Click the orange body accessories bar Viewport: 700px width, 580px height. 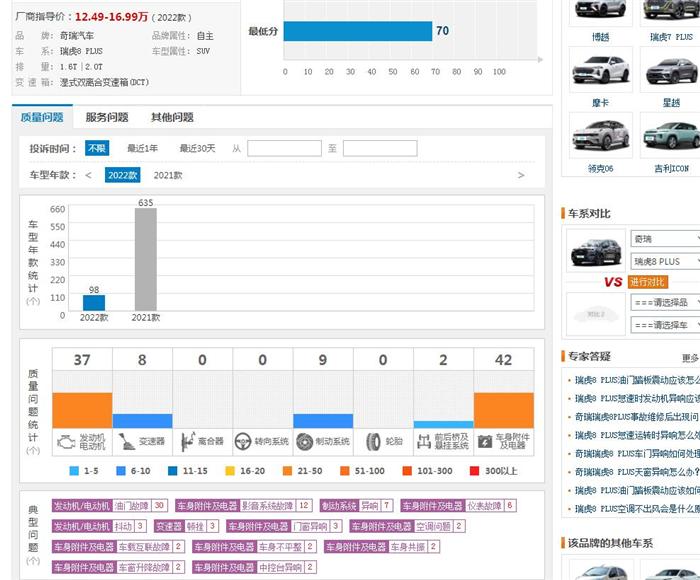coord(504,410)
